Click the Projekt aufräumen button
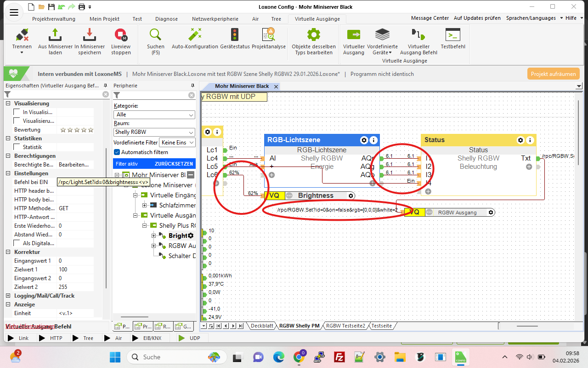Image resolution: width=588 pixels, height=368 pixels. [x=554, y=74]
